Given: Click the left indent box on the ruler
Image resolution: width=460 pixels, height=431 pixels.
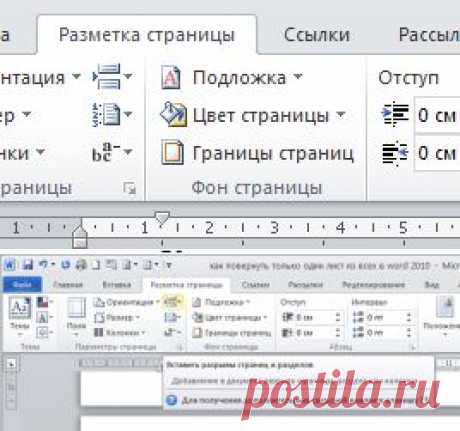Looking at the screenshot, I should [x=80, y=243].
